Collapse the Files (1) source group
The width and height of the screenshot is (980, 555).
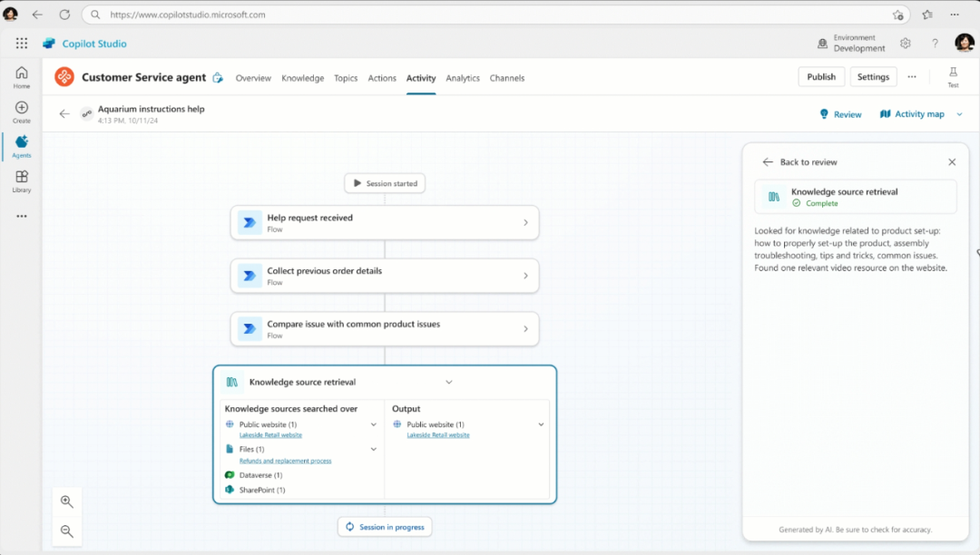pyautogui.click(x=374, y=449)
